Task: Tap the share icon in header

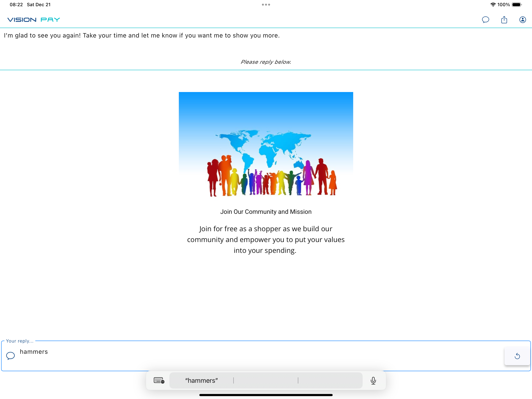Action: pos(504,20)
